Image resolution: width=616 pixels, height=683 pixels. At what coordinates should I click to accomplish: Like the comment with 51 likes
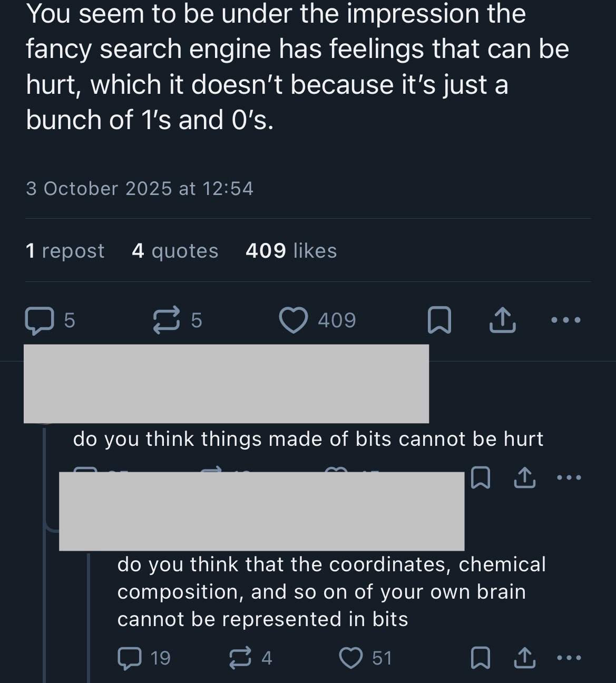click(350, 658)
